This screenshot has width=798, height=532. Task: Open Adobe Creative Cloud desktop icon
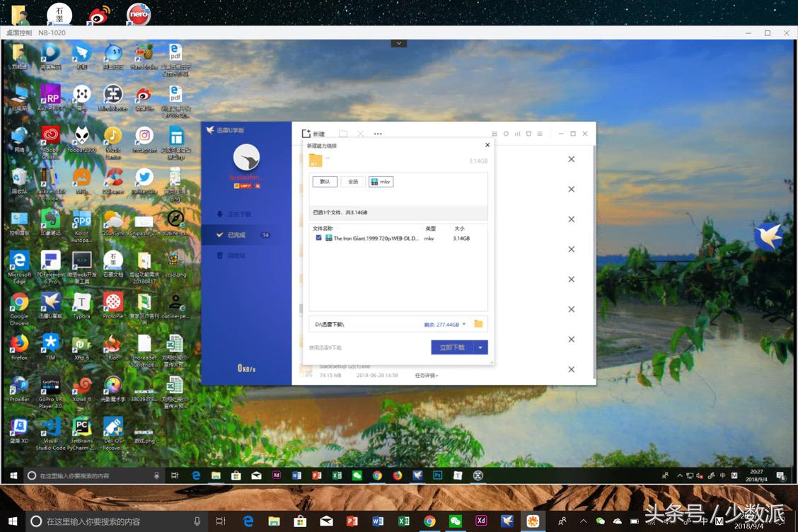[50, 143]
